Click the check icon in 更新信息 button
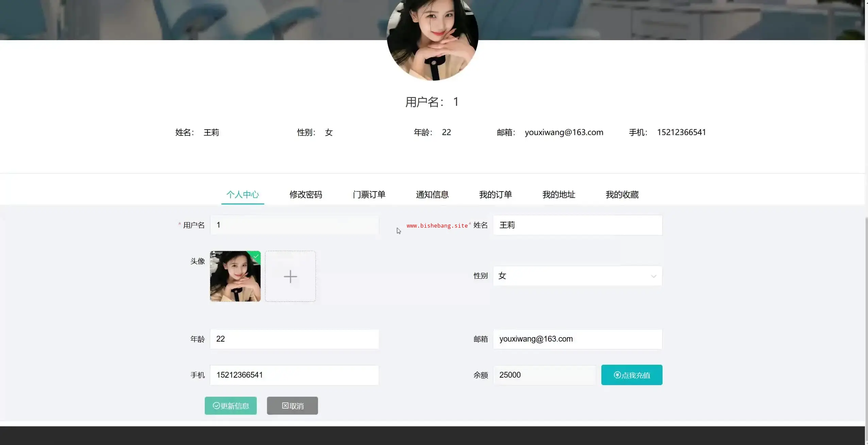This screenshot has width=868, height=445. click(216, 406)
